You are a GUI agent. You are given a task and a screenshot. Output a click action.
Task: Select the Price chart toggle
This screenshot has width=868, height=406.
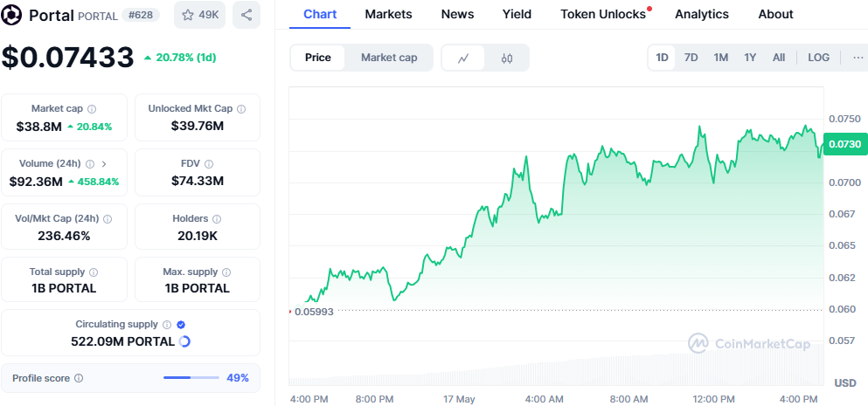coord(318,58)
